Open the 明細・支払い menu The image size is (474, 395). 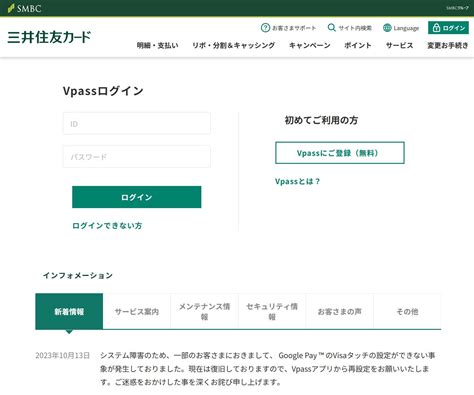coord(157,45)
